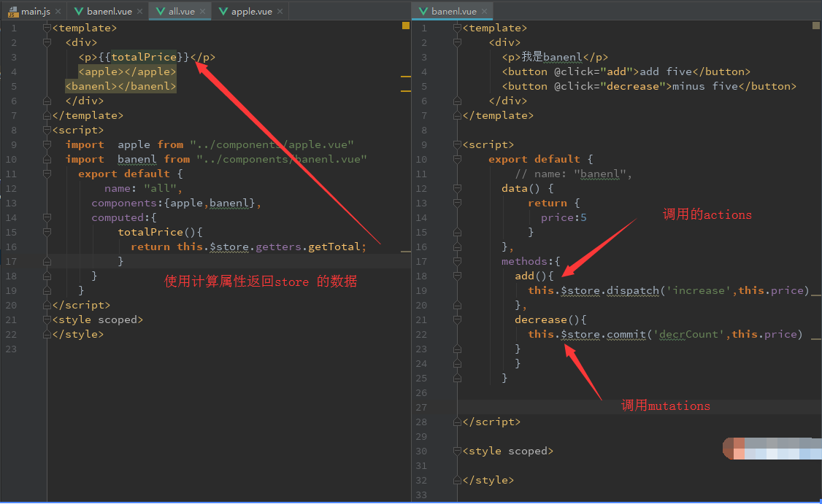Click line number 19 in right banenl.vue gutter
Viewport: 822px width, 504px height.
(x=421, y=291)
